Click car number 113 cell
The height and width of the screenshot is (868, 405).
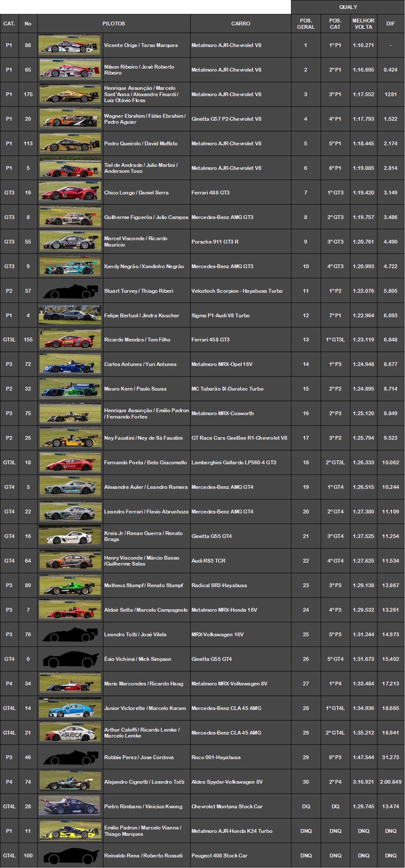click(28, 144)
